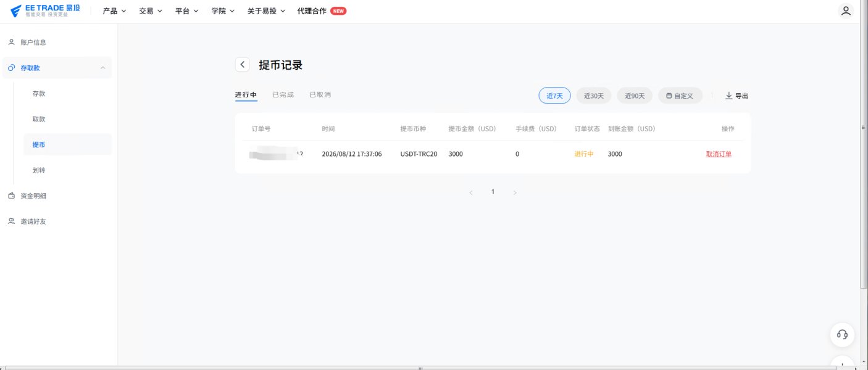Screen dimensions: 868x370
Task: Select the 近7天 filter
Action: (554, 96)
